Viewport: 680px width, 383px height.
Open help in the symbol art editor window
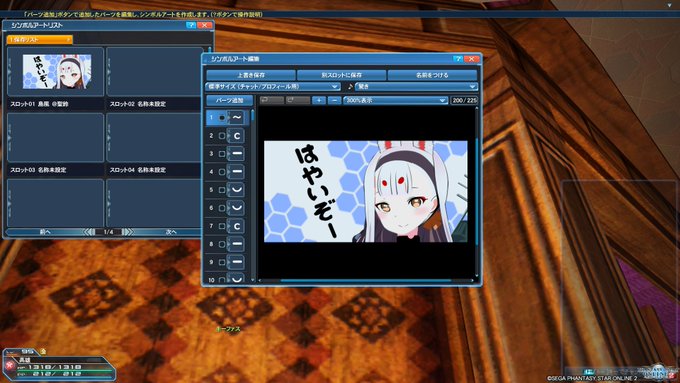point(458,59)
